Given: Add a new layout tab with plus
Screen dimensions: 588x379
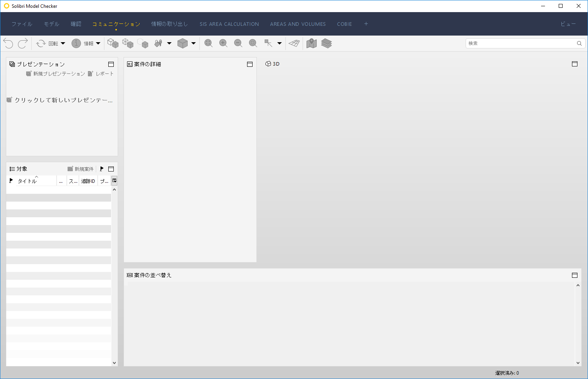Looking at the screenshot, I should [366, 24].
